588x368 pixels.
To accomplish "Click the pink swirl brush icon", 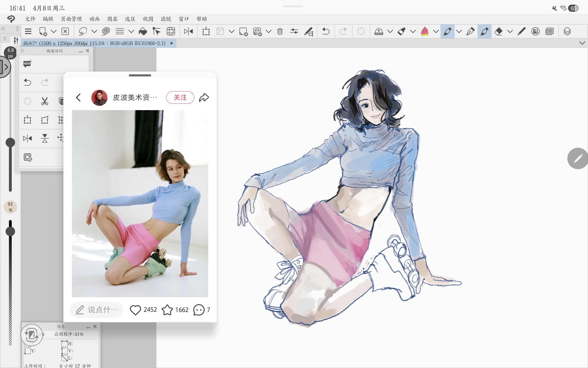I will coord(424,31).
